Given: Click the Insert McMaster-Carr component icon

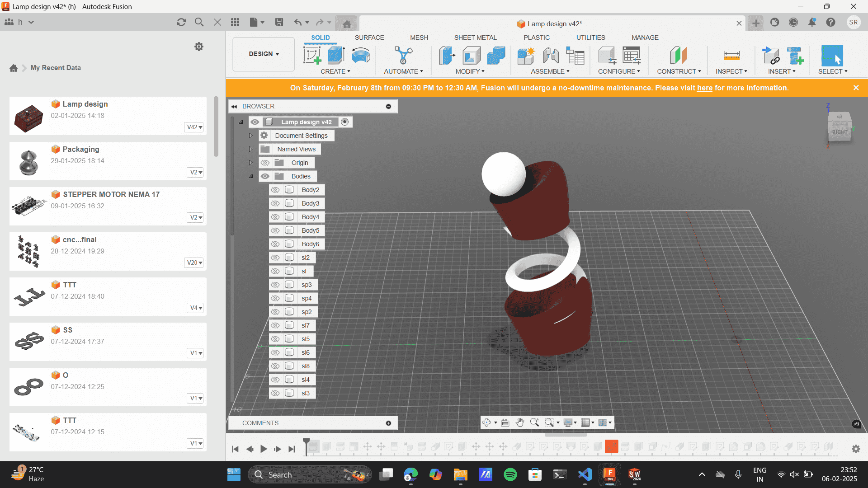Looking at the screenshot, I should pos(795,56).
